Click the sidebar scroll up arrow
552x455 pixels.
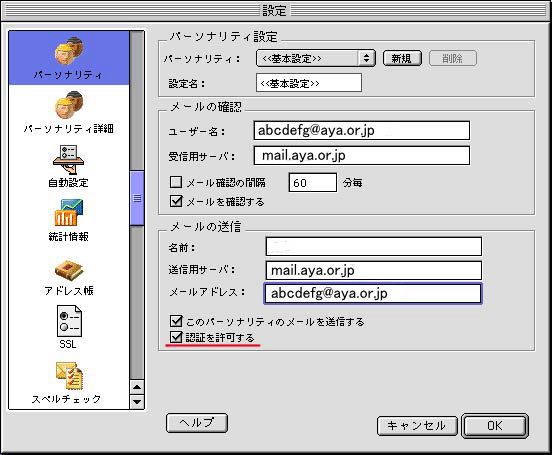[137, 387]
